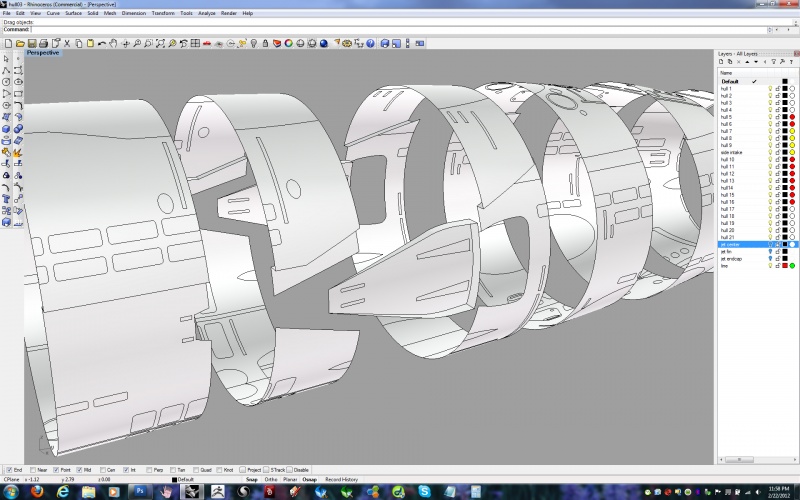Open the Render menu
The width and height of the screenshot is (800, 500).
[229, 13]
